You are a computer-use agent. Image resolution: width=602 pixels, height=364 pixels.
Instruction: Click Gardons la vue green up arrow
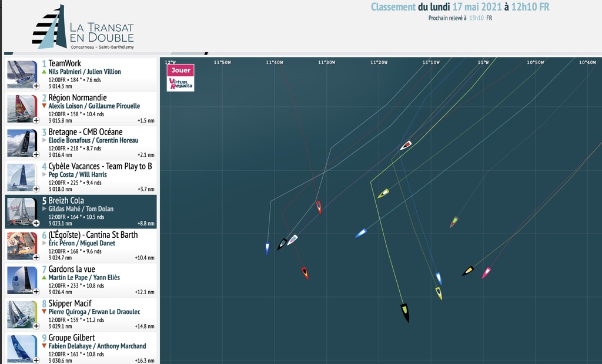pos(44,277)
